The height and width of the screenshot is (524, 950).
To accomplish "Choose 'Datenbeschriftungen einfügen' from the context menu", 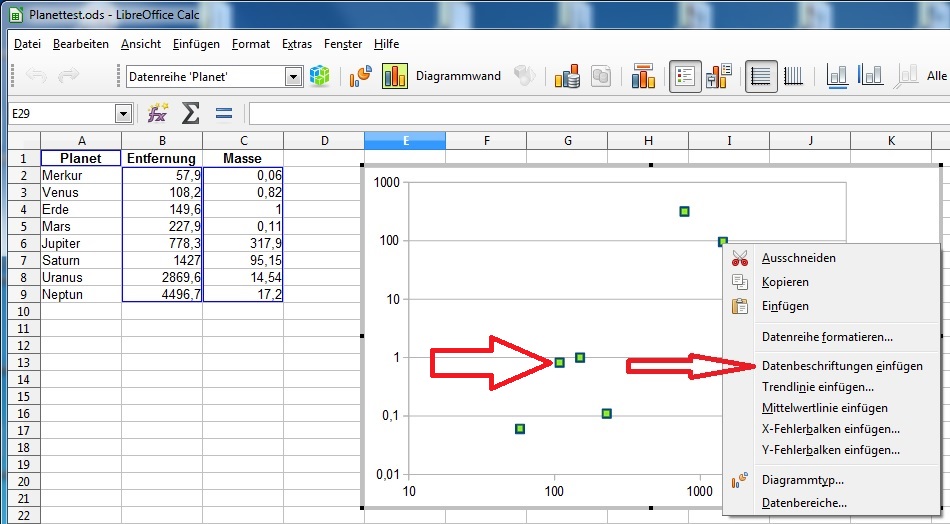I will click(x=841, y=366).
